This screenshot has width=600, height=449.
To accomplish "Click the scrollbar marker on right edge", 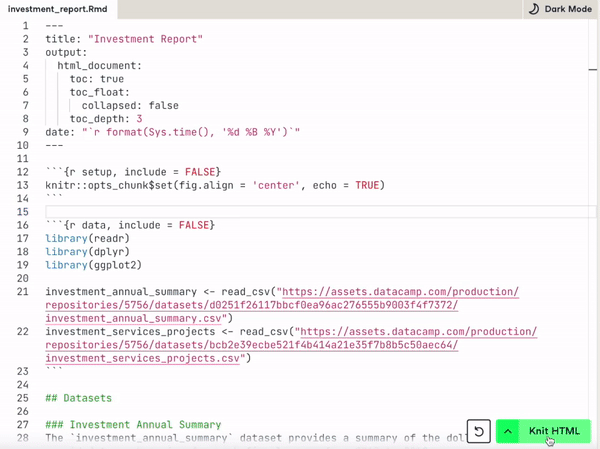I will point(593,69).
